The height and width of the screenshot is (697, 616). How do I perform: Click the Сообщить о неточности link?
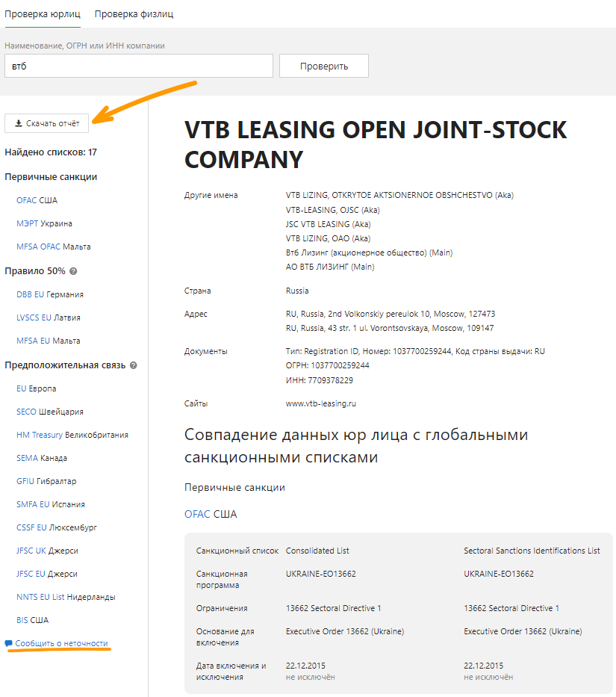coord(61,643)
